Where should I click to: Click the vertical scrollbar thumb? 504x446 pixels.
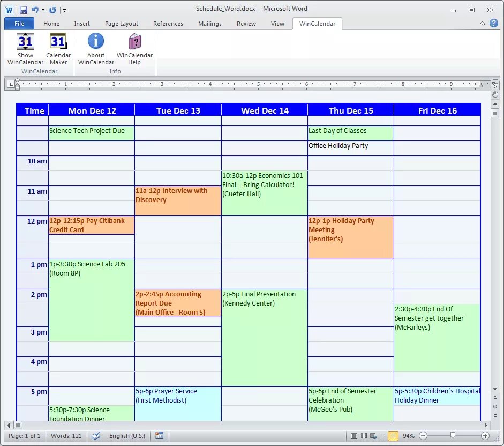(495, 113)
